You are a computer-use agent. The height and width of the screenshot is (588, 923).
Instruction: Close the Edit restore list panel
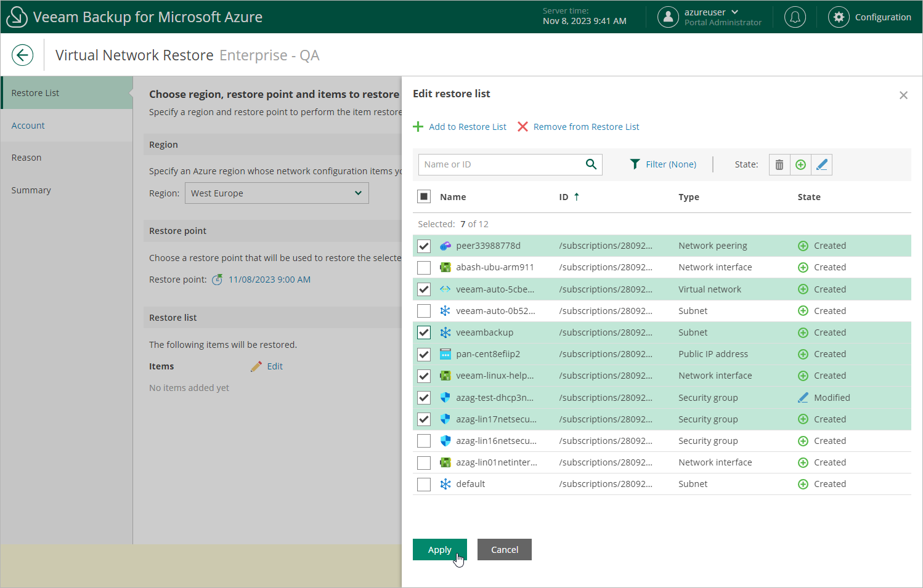[x=903, y=95]
